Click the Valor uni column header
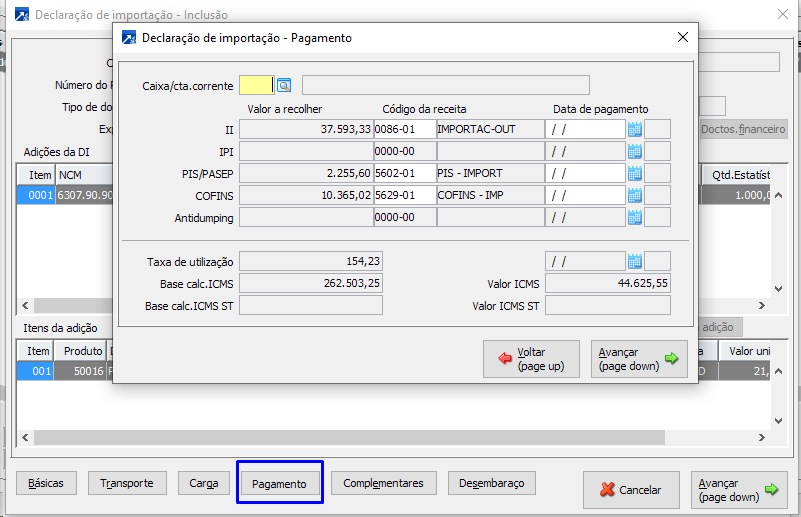The image size is (801, 517). coord(745,351)
